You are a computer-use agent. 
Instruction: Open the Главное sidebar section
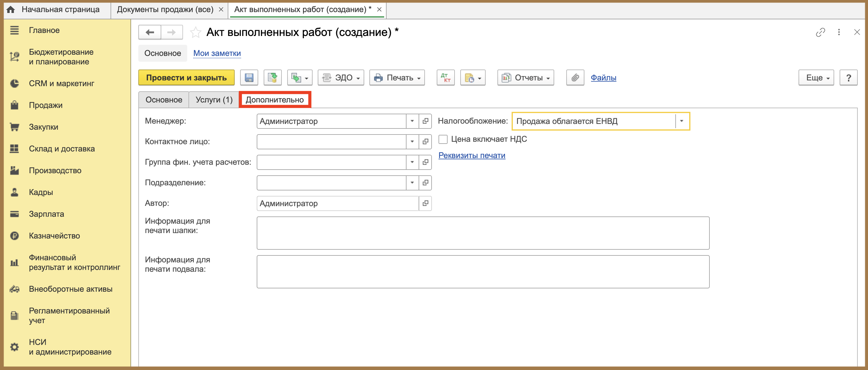[44, 30]
